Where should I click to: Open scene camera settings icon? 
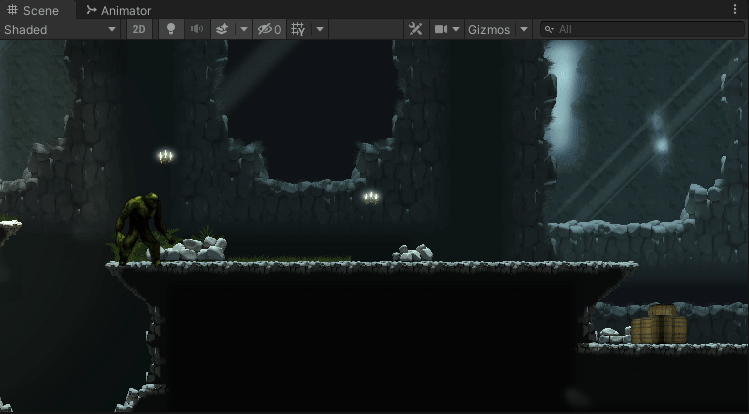(440, 30)
